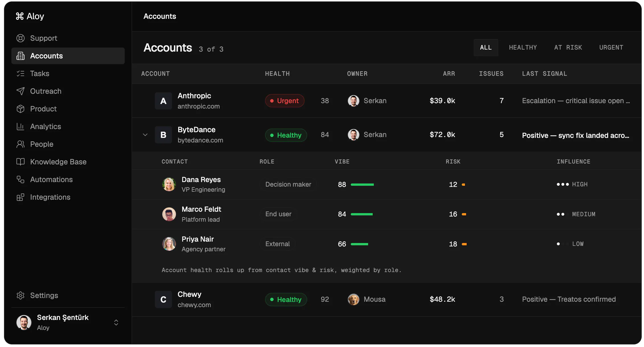Collapse the ByteDance row chevron
The image size is (644, 347).
tap(145, 135)
